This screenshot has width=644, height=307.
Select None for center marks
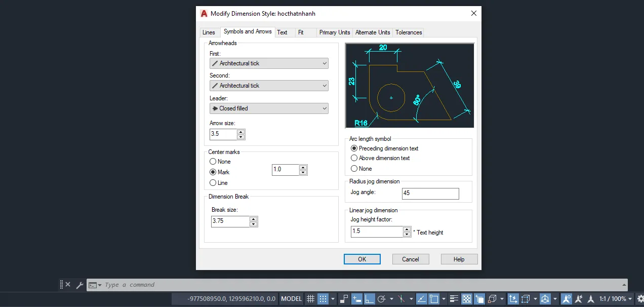tap(213, 162)
